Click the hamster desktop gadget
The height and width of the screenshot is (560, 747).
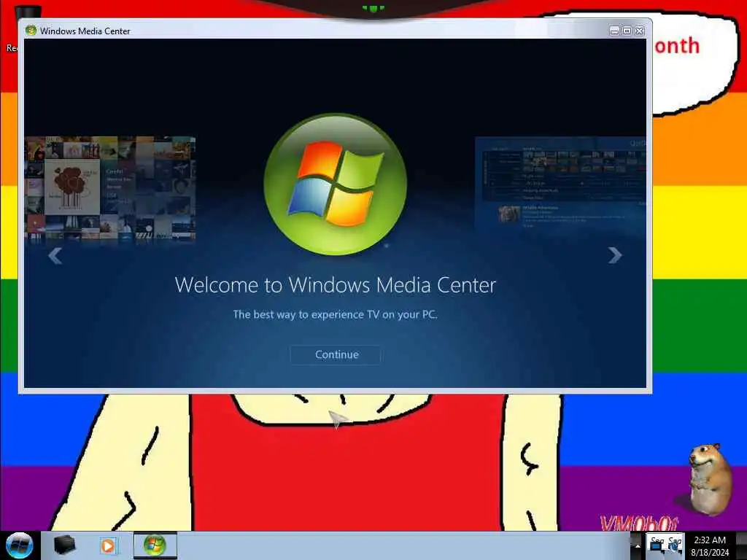tap(709, 479)
